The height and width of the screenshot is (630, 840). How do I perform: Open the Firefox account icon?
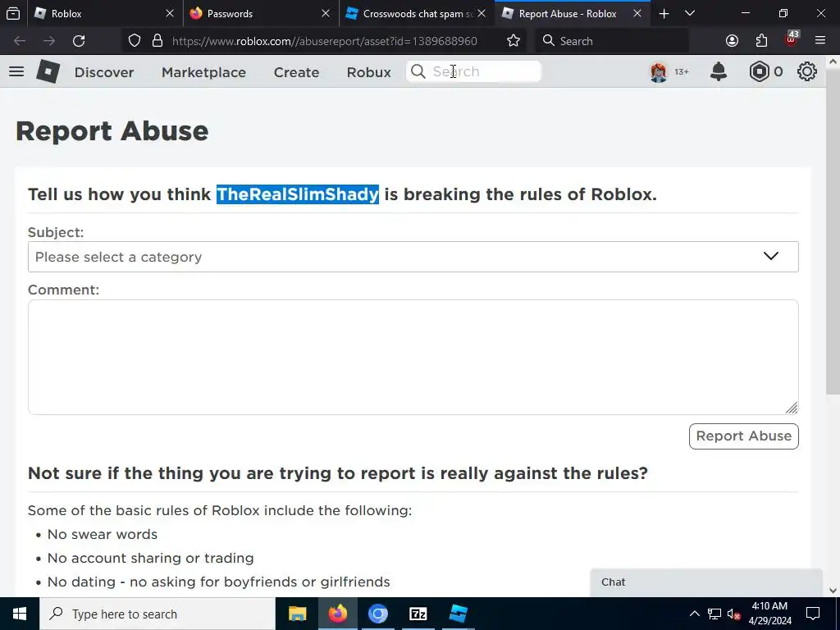tap(732, 41)
